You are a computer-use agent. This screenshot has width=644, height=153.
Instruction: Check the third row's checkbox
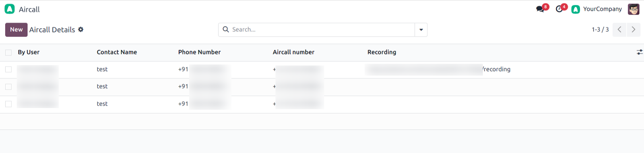[x=8, y=104]
